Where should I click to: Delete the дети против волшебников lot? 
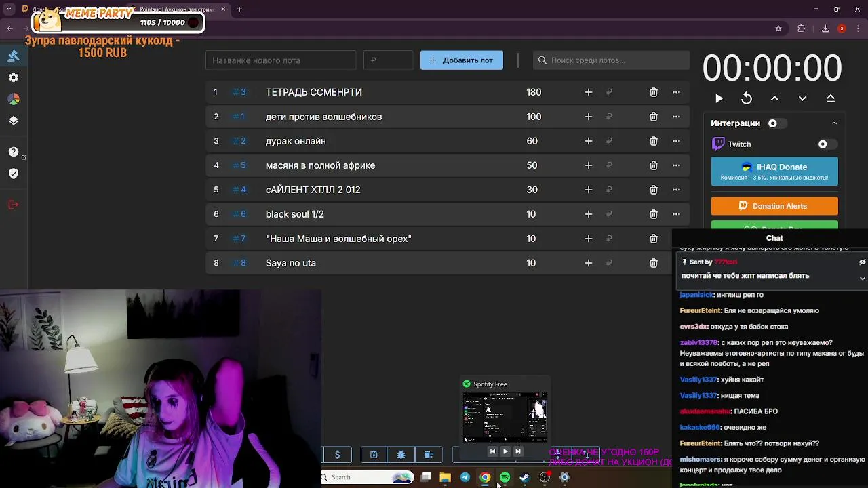[x=654, y=117]
